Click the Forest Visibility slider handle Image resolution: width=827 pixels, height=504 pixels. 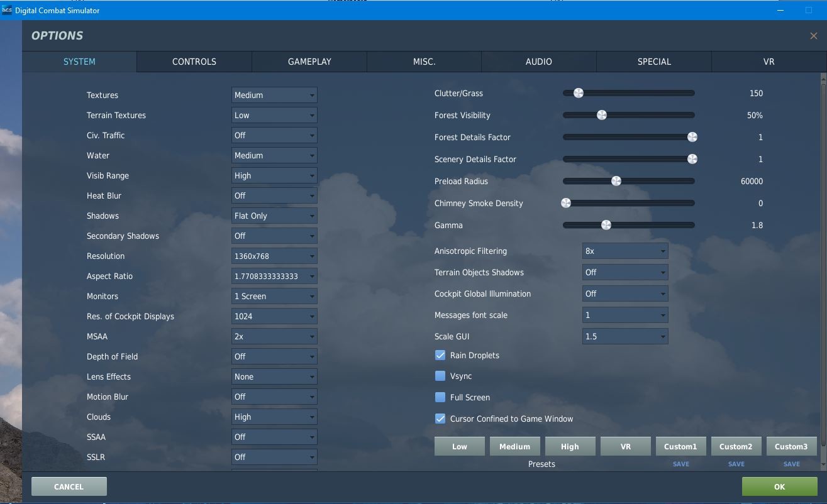pos(602,115)
